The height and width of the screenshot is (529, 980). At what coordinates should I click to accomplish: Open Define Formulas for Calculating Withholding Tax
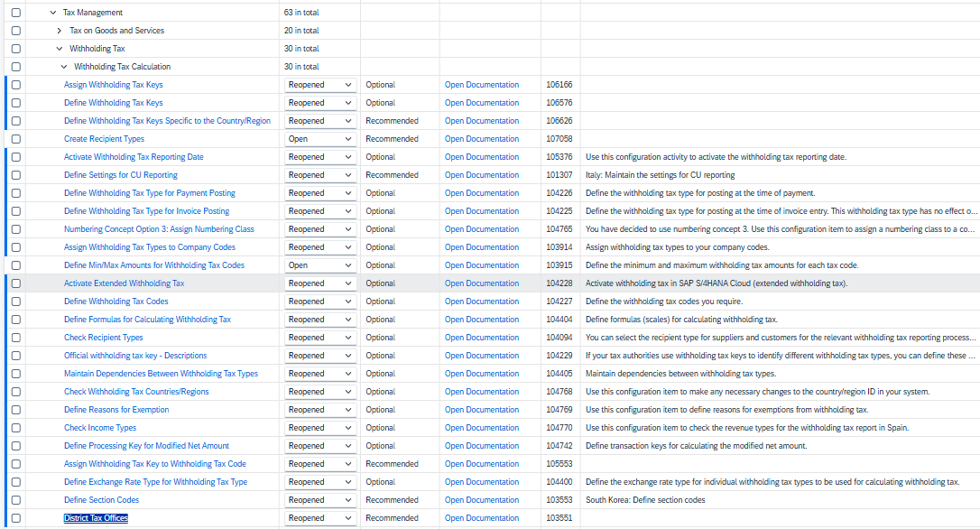(x=147, y=320)
